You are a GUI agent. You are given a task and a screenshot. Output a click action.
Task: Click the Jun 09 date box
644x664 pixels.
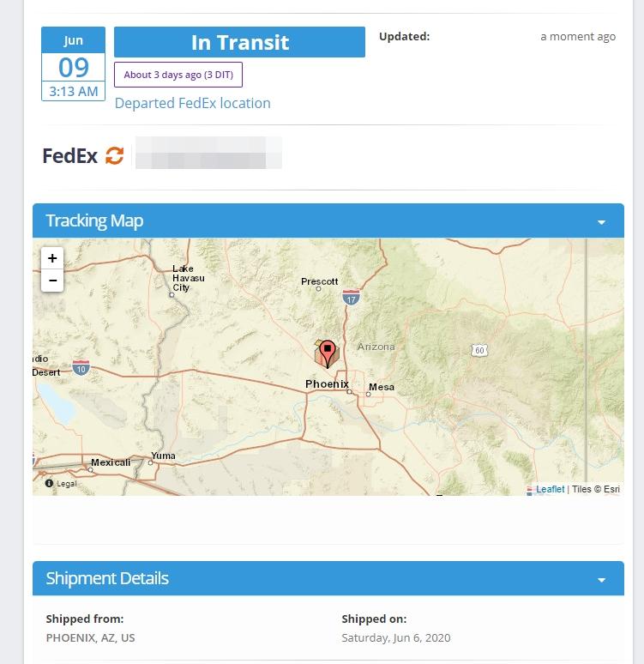click(x=74, y=63)
